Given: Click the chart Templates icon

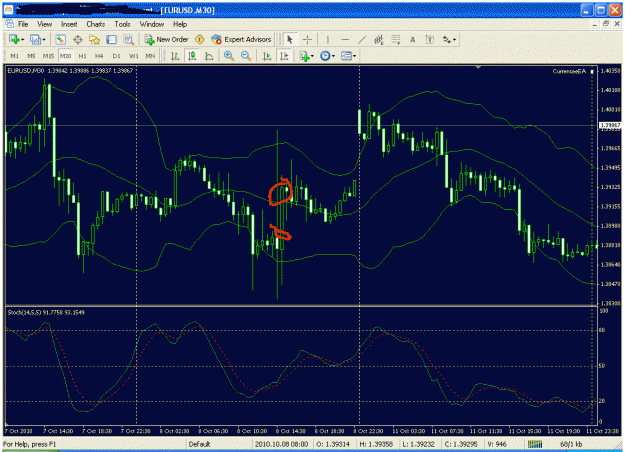Looking at the screenshot, I should [x=346, y=56].
